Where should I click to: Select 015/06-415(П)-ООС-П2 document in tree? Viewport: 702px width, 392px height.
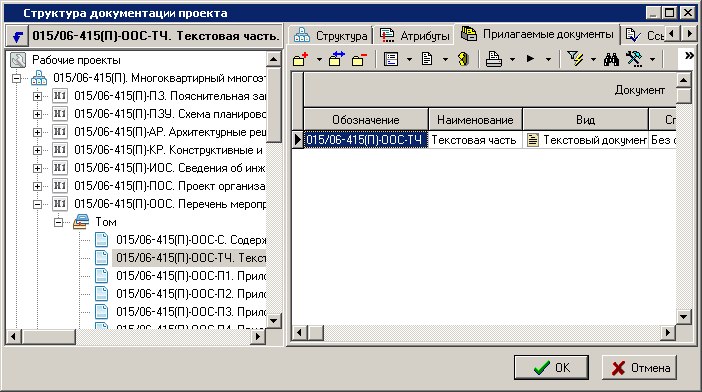(191, 294)
